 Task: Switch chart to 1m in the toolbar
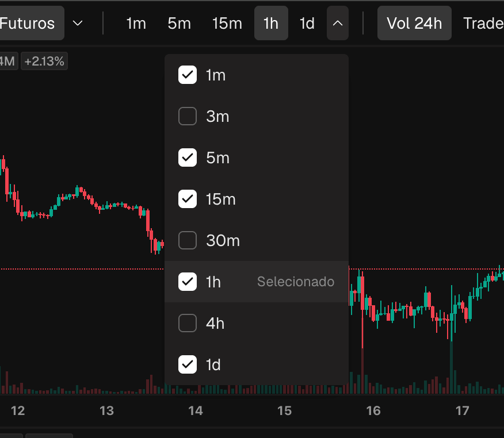click(x=136, y=24)
